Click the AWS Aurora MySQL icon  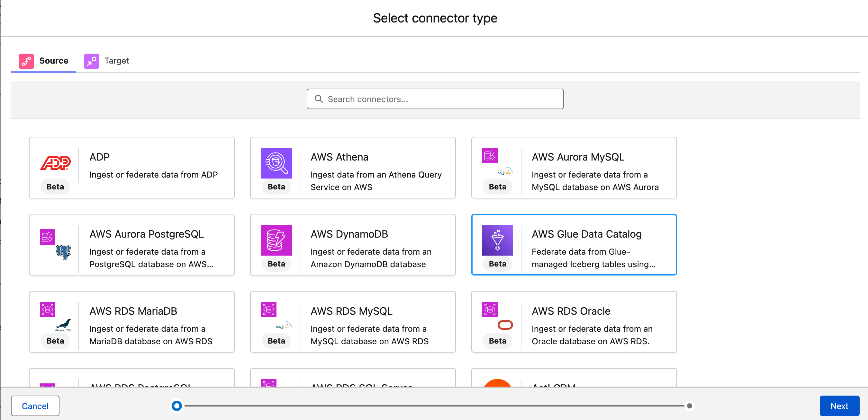(490, 155)
